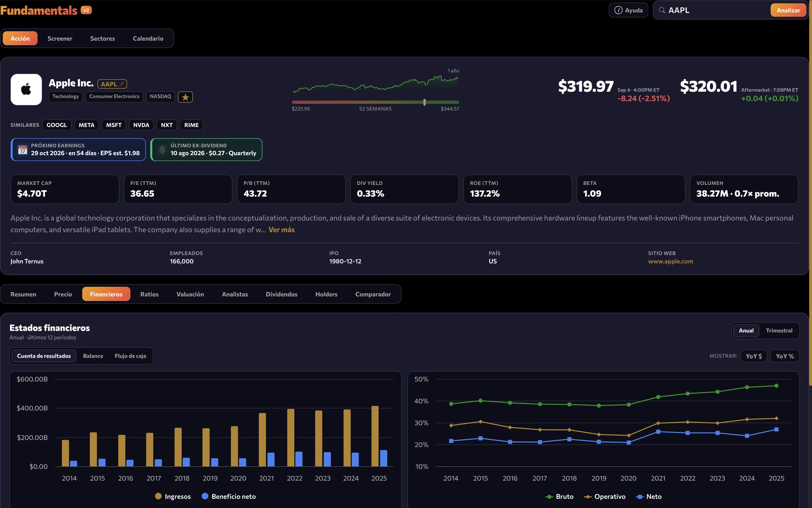Open similar ticker RIME

[x=191, y=125]
